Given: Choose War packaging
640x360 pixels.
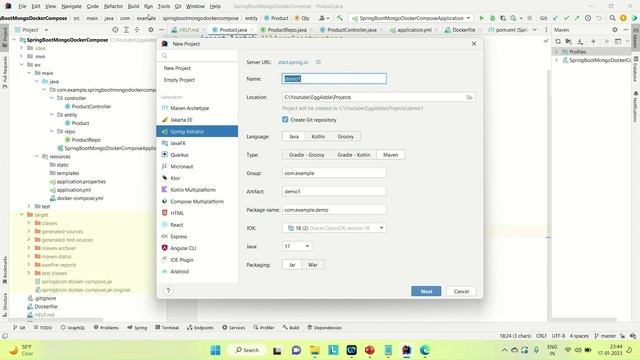Looking at the screenshot, I should pyautogui.click(x=313, y=265).
